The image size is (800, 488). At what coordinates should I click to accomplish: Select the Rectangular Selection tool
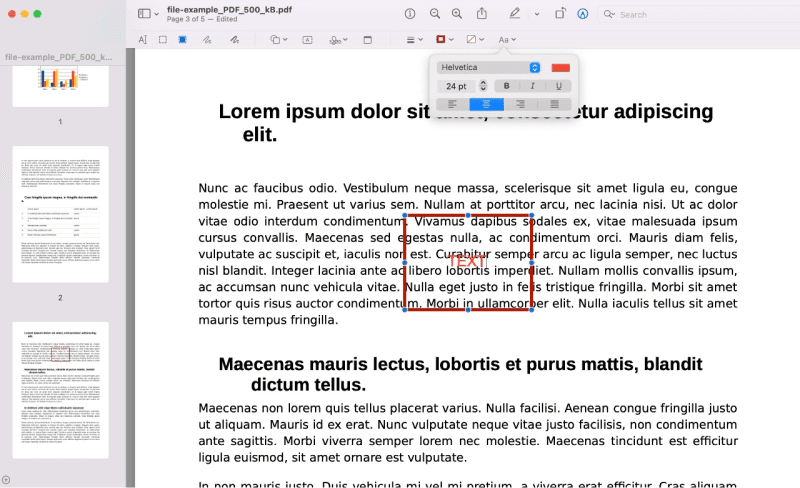tap(163, 39)
